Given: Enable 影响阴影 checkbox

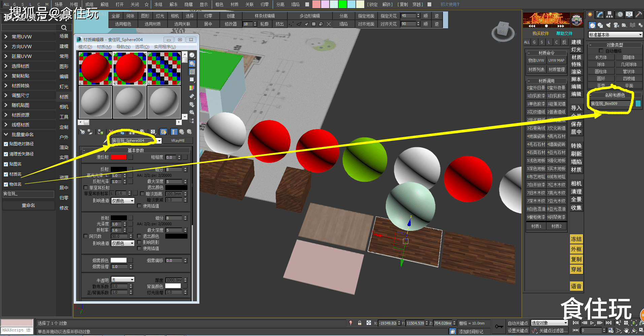Looking at the screenshot, I should [x=139, y=242].
